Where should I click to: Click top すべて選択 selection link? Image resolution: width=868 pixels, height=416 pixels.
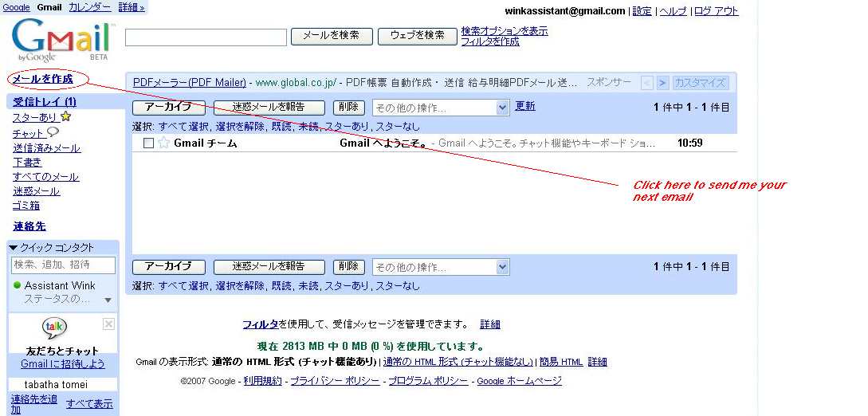184,126
